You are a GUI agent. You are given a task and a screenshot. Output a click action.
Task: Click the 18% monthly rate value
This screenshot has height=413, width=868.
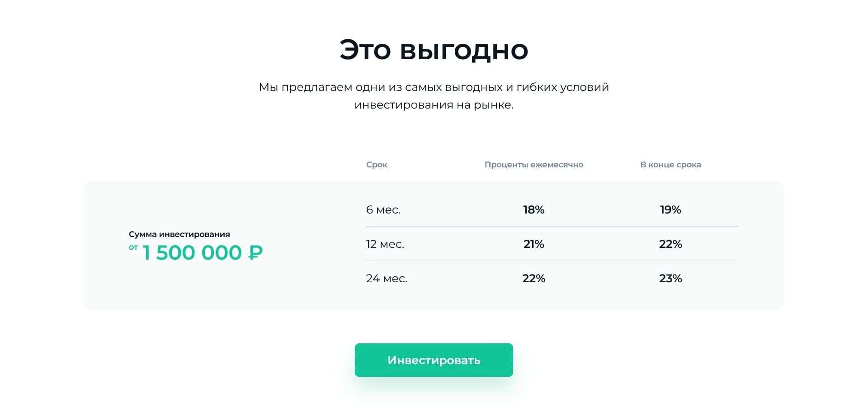click(533, 209)
